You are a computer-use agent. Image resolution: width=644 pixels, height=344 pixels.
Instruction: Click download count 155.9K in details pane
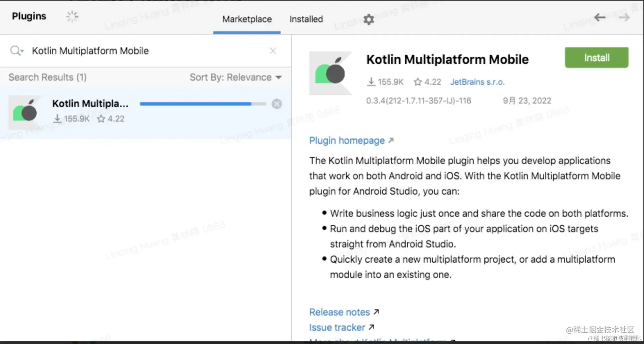click(x=385, y=82)
